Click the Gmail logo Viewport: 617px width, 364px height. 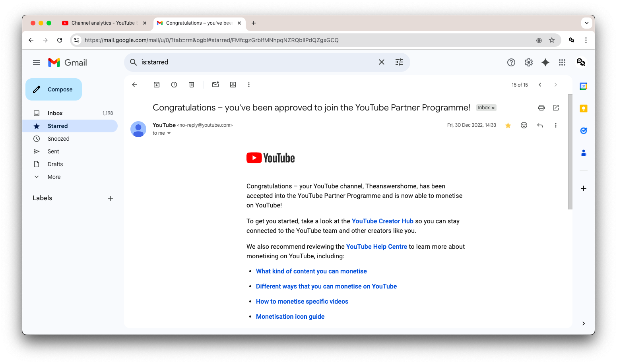tap(68, 62)
